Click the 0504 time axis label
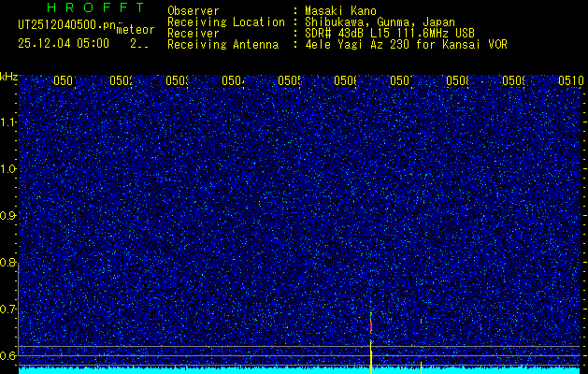 (233, 80)
